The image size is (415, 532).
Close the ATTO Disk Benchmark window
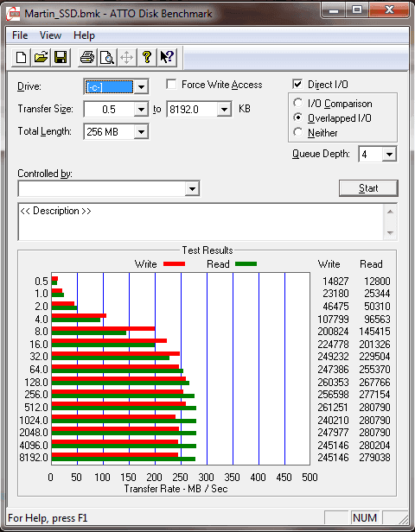point(389,10)
